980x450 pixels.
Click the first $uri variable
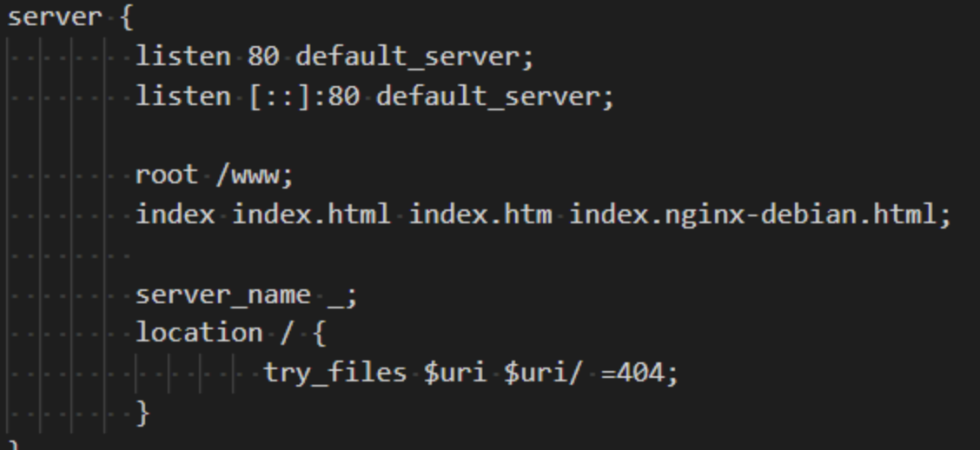point(454,374)
